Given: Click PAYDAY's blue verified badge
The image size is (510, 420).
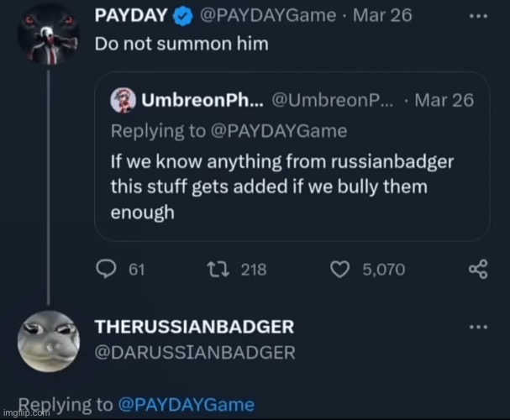Looking at the screenshot, I should click(x=183, y=14).
